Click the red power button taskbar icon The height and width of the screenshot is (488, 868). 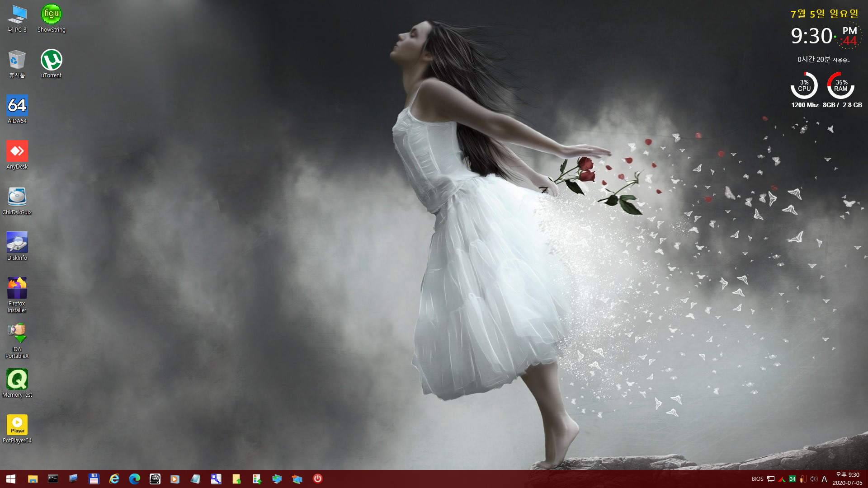pyautogui.click(x=318, y=479)
